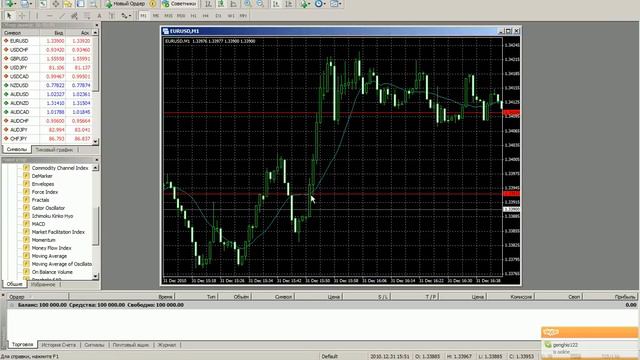Screen dimensions: 640x360
Task: Sort orders by Прибыль column header
Action: click(x=624, y=297)
